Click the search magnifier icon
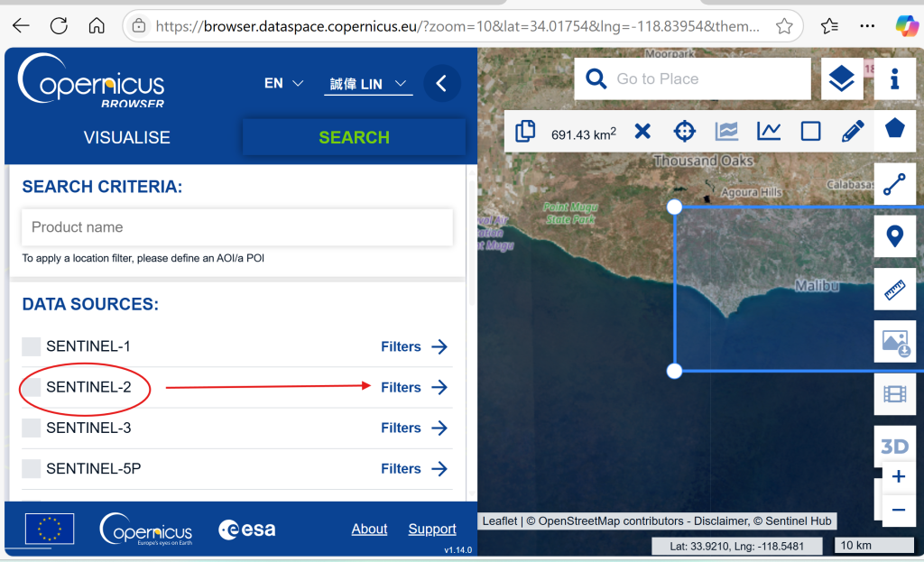The width and height of the screenshot is (924, 562). tap(596, 78)
